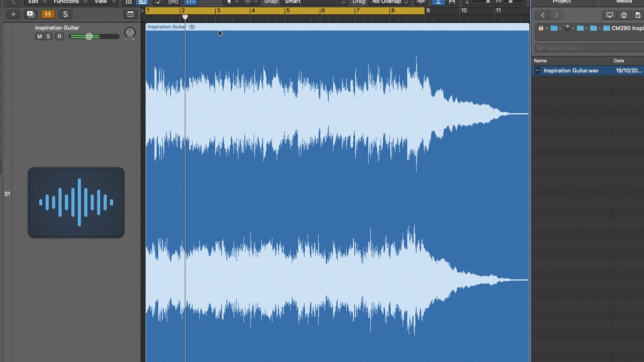The height and width of the screenshot is (362, 644).
Task: Select Inspiration Guitar.wav in file list
Action: [x=572, y=70]
